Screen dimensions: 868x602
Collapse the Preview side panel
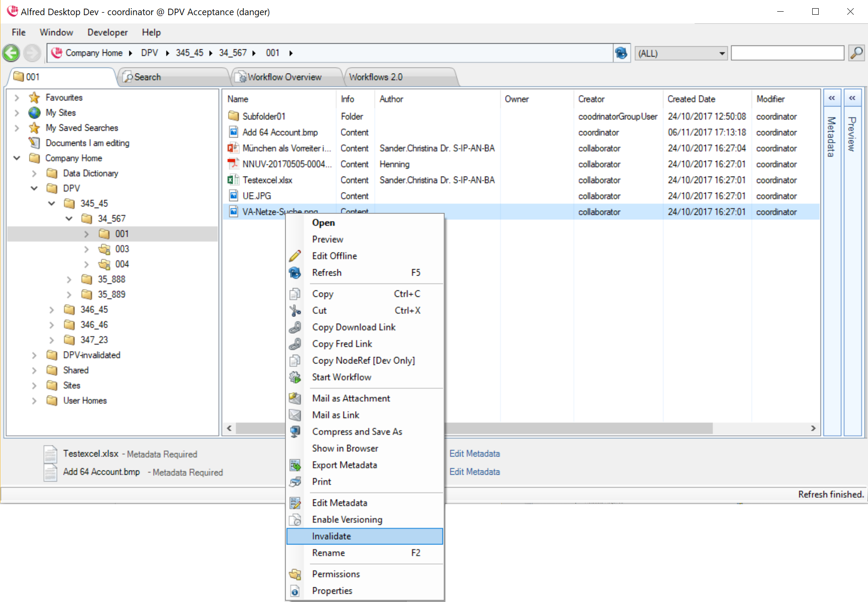[852, 98]
